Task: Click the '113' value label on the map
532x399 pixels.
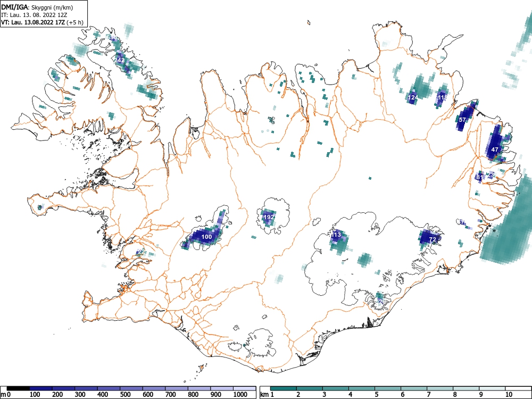Action: click(336, 235)
